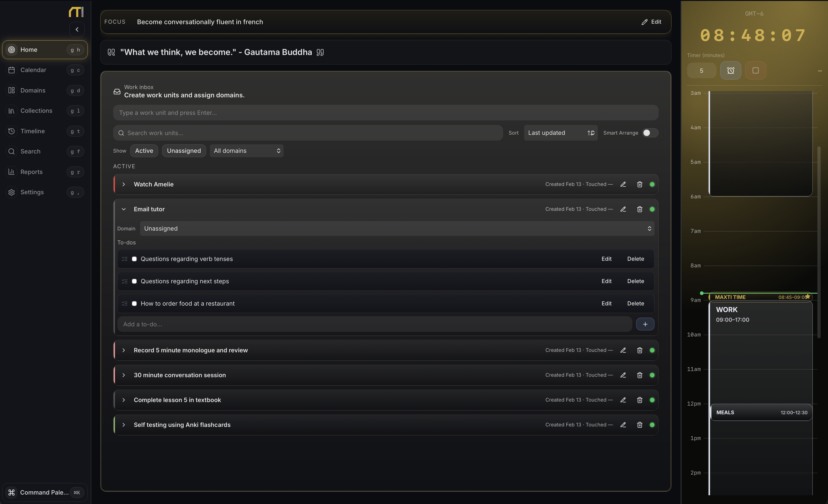Open the Domain Unassigned dropdown
This screenshot has height=504, width=828.
(x=397, y=229)
